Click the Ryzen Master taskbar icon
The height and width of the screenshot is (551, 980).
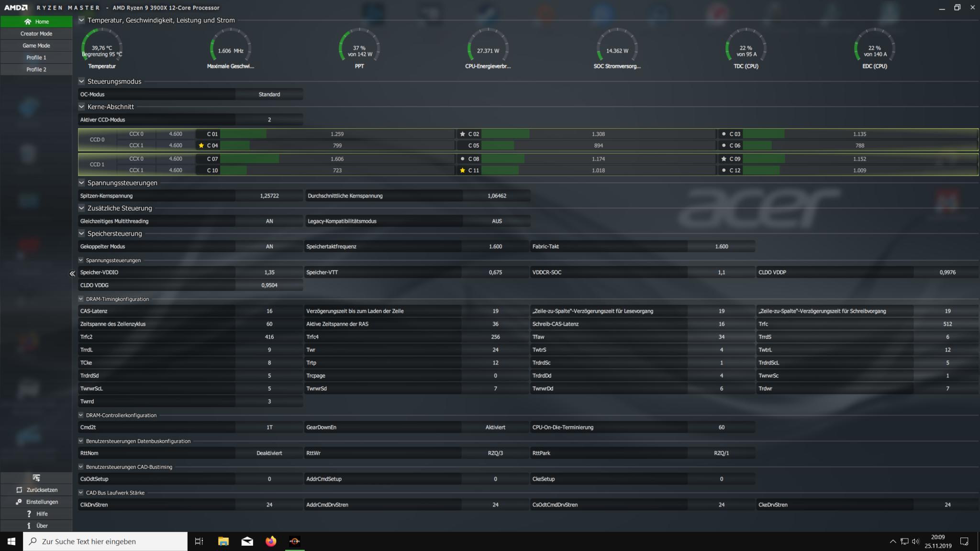point(295,541)
